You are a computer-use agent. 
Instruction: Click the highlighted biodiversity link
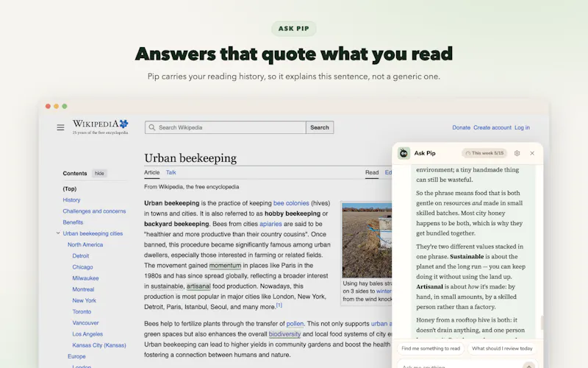click(284, 334)
